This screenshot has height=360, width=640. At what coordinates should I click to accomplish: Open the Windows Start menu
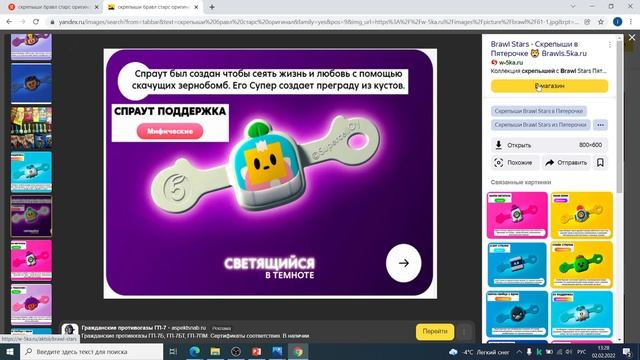click(10, 351)
